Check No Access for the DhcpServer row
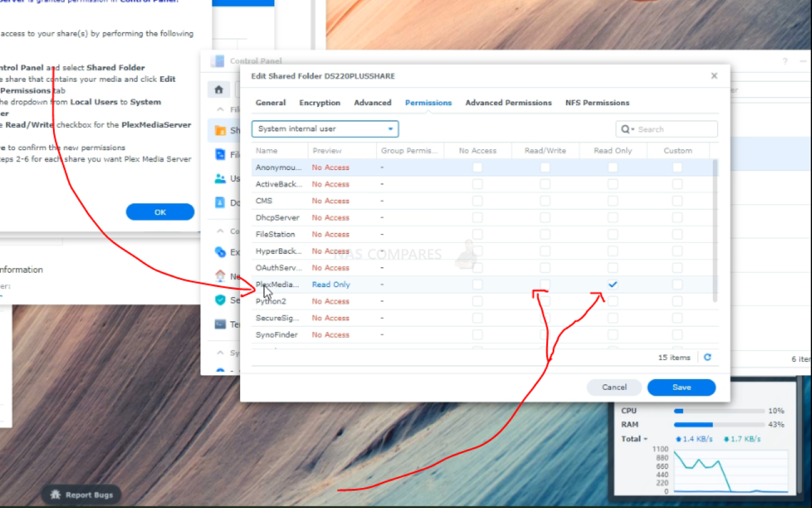Screen dimensions: 812x508 point(477,218)
